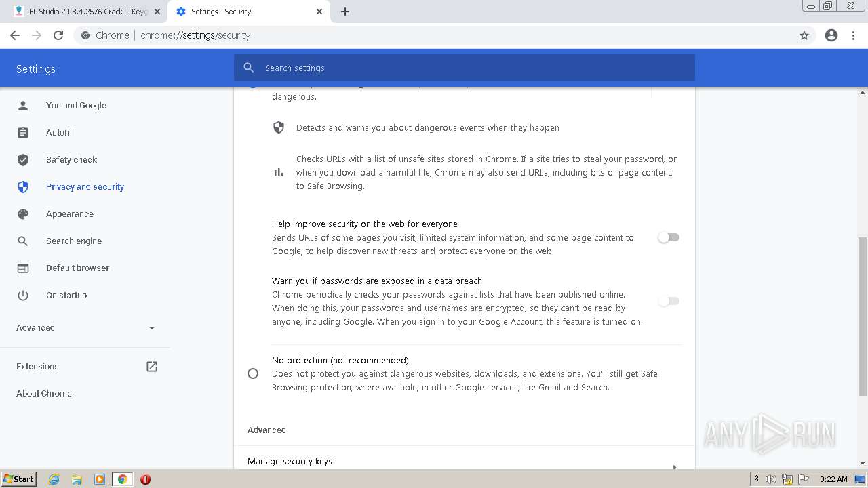
Task: Click the address bar URL
Action: click(x=195, y=35)
